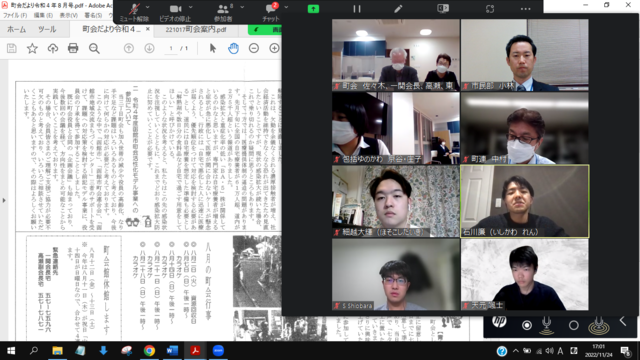640x360 pixels.
Task: Click the HP logo in audio panel
Action: pyautogui.click(x=499, y=322)
